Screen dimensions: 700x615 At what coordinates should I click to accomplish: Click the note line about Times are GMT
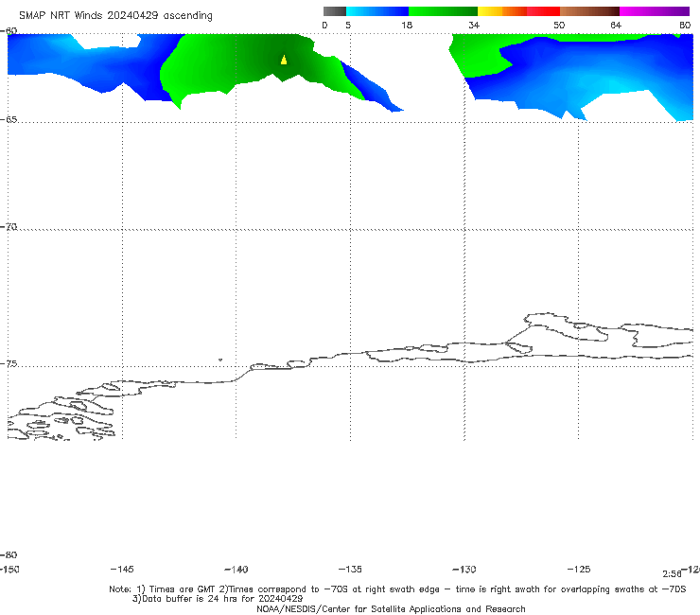click(x=397, y=589)
